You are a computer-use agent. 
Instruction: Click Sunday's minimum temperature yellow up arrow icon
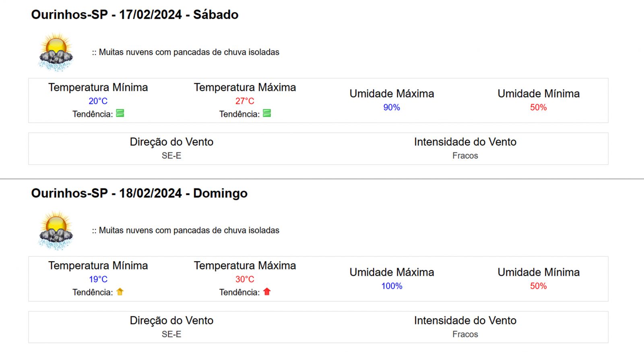click(x=120, y=292)
